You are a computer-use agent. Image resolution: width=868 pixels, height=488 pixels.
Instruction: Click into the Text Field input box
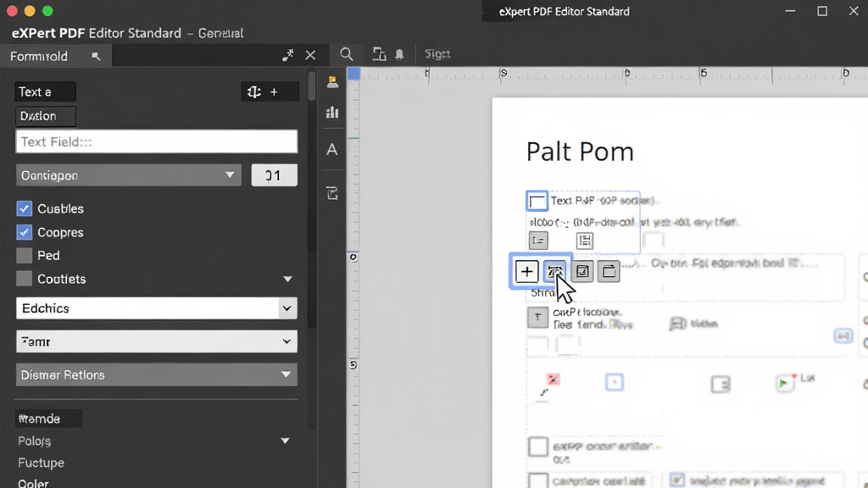(157, 141)
